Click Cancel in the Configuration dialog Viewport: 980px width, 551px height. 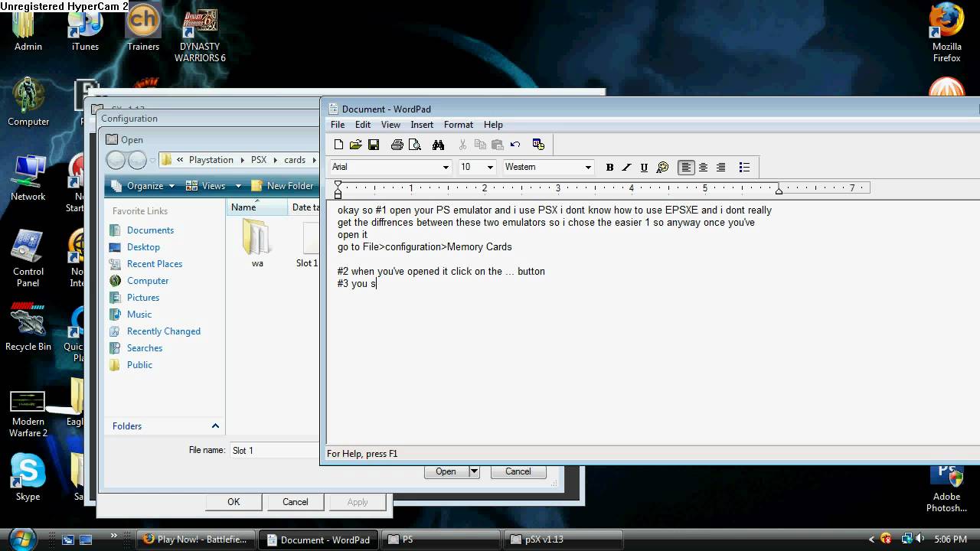tap(295, 502)
